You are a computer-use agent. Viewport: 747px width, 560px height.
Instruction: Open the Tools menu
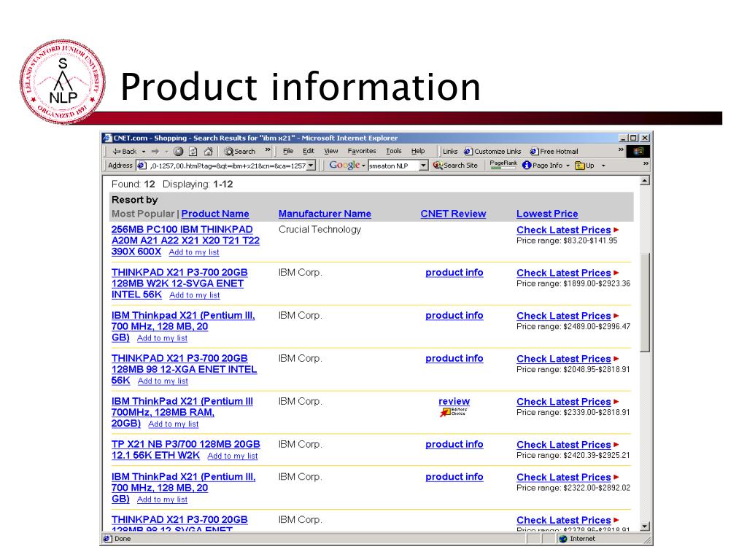(x=393, y=151)
